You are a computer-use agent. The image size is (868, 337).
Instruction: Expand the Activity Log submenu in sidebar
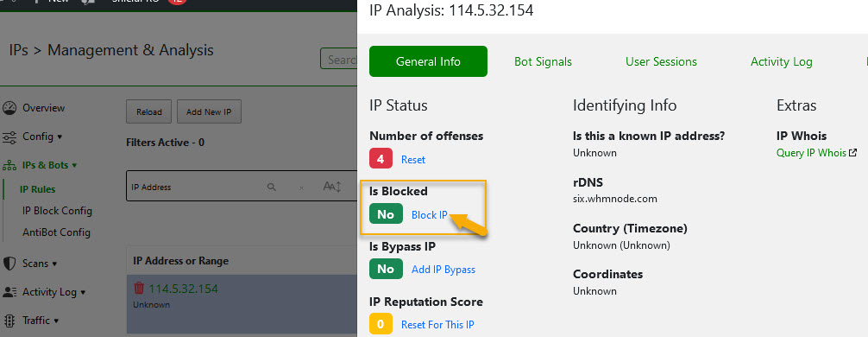pyautogui.click(x=83, y=293)
